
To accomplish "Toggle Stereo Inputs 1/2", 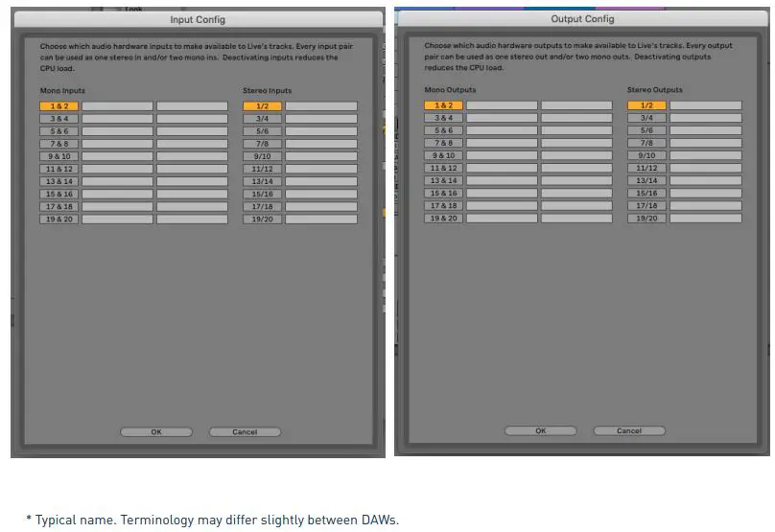I will click(x=263, y=106).
